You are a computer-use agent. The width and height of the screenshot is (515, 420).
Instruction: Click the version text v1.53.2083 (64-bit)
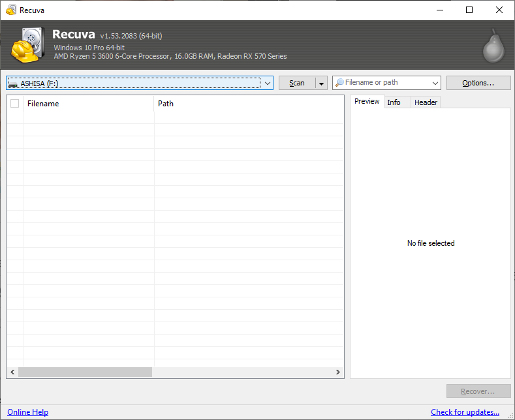(131, 36)
